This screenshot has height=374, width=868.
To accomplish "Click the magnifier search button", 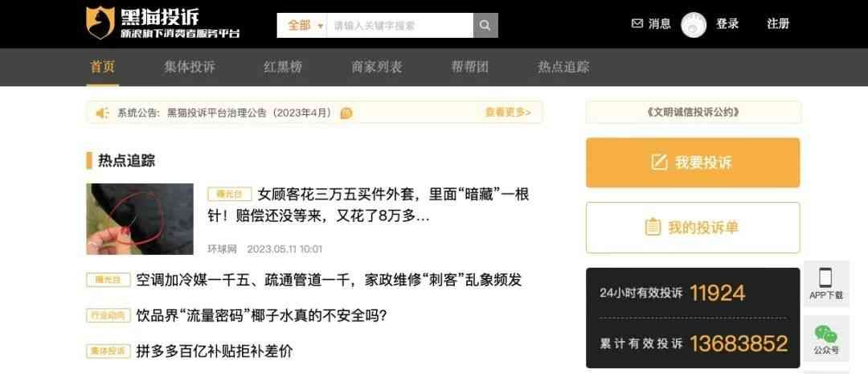I will click(x=485, y=26).
